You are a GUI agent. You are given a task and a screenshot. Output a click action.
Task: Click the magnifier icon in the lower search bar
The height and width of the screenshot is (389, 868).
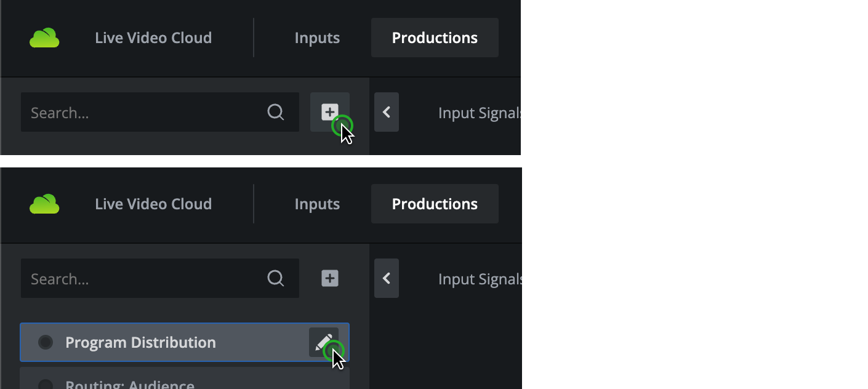275,278
